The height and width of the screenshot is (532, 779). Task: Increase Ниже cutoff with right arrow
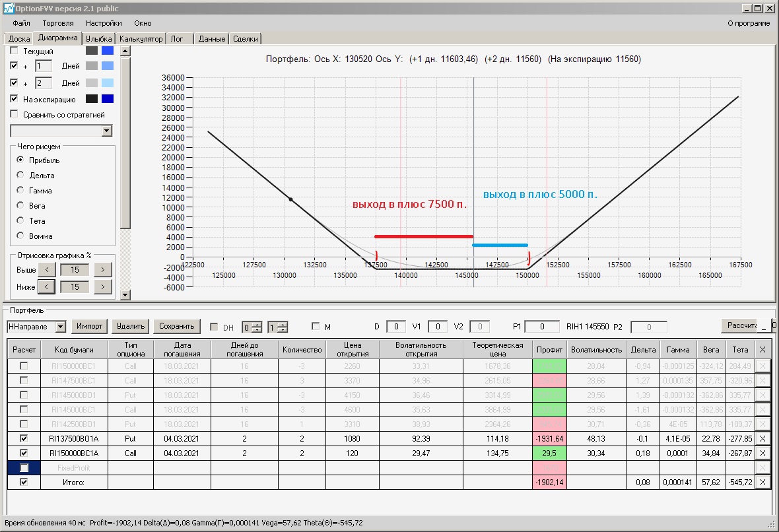tap(102, 286)
